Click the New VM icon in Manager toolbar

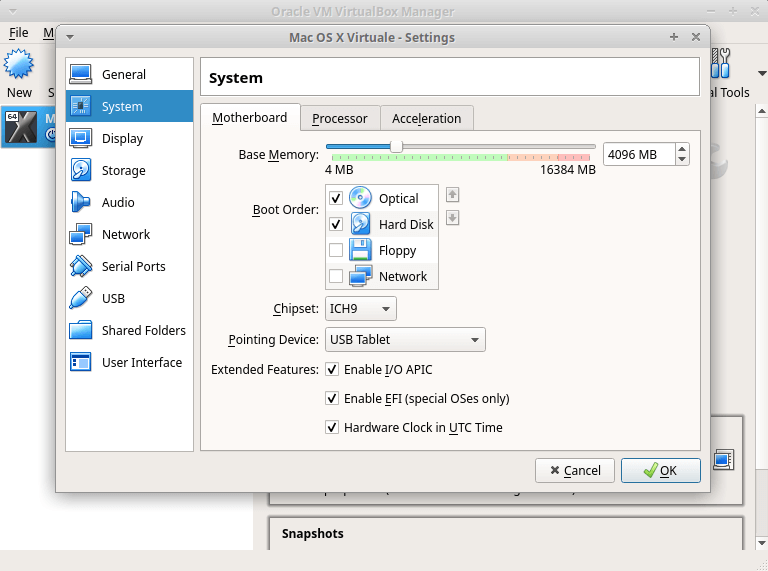click(x=19, y=64)
